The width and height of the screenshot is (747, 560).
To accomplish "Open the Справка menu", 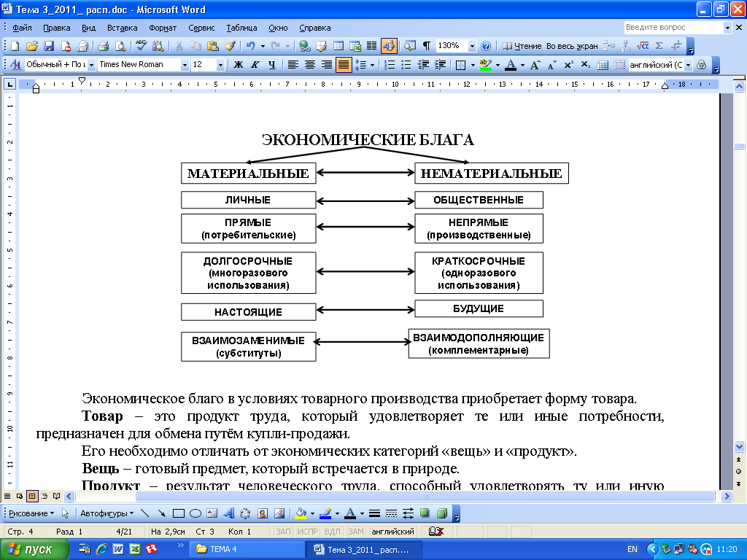I will tap(315, 28).
